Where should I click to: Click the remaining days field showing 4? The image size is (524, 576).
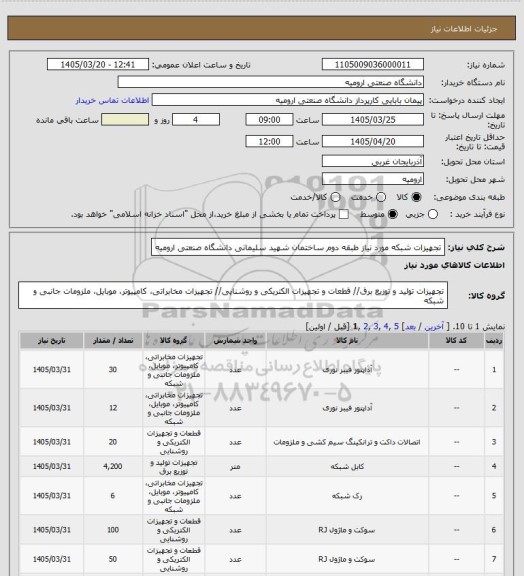(196, 120)
